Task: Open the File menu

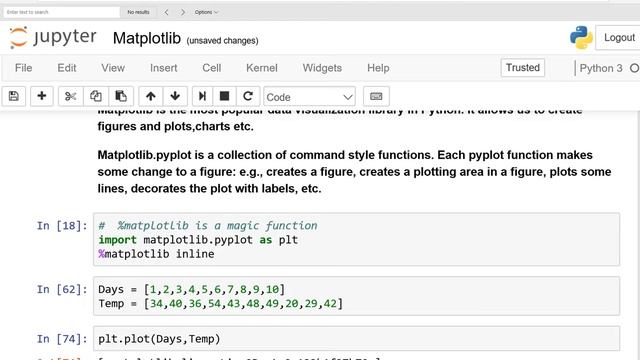Action: pyautogui.click(x=23, y=68)
